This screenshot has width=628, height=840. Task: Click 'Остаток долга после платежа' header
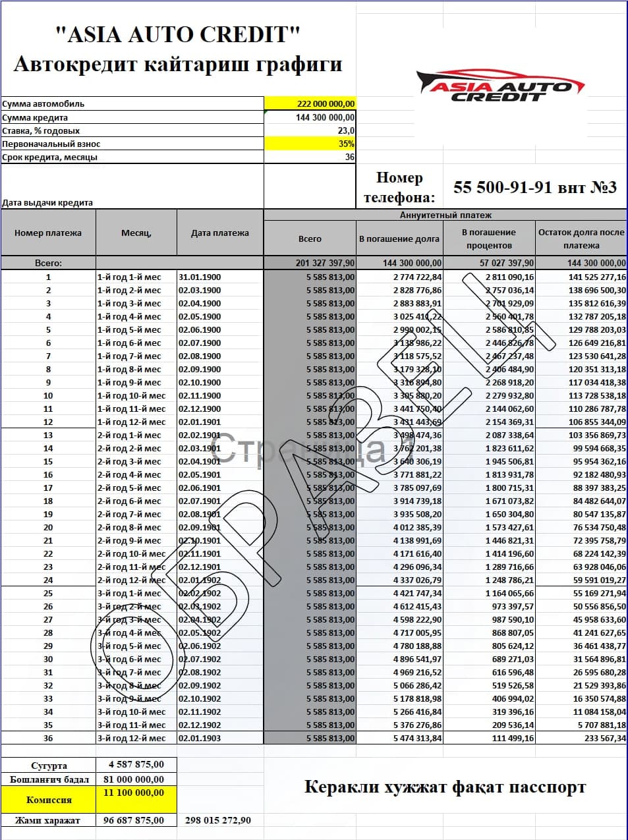point(581,238)
